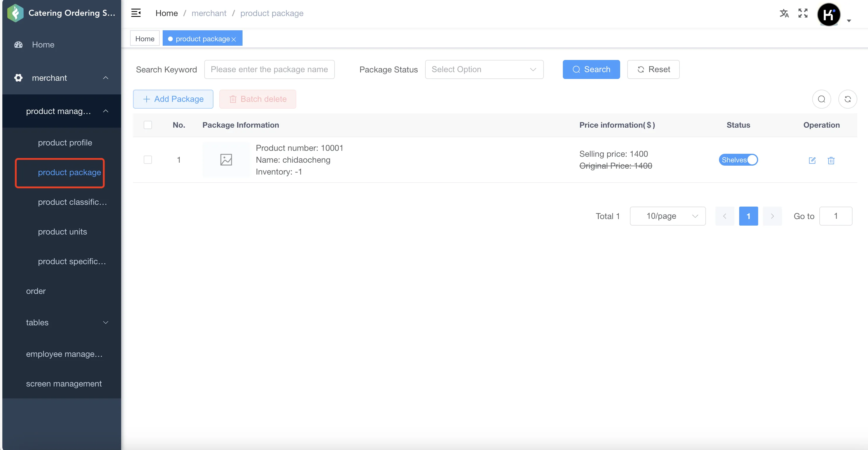Expand the tables menu chevron
The height and width of the screenshot is (450, 868).
click(x=105, y=322)
